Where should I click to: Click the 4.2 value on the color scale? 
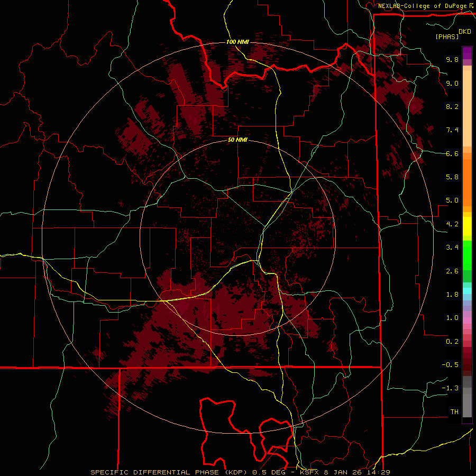(452, 224)
